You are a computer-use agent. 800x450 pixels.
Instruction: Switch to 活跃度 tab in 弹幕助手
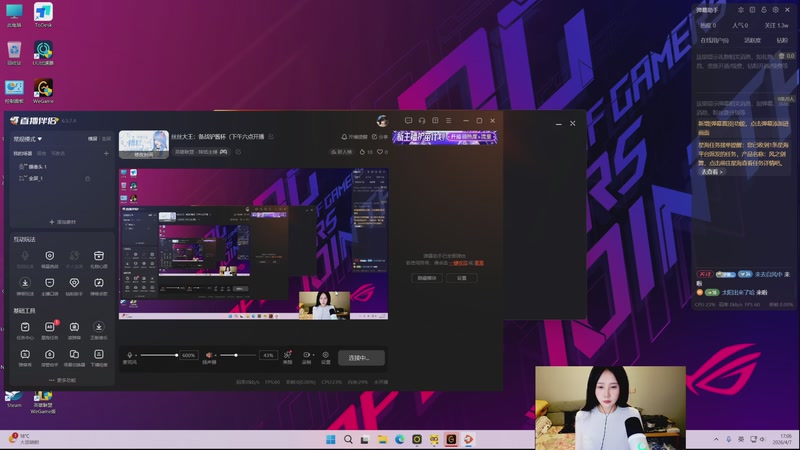tap(752, 40)
